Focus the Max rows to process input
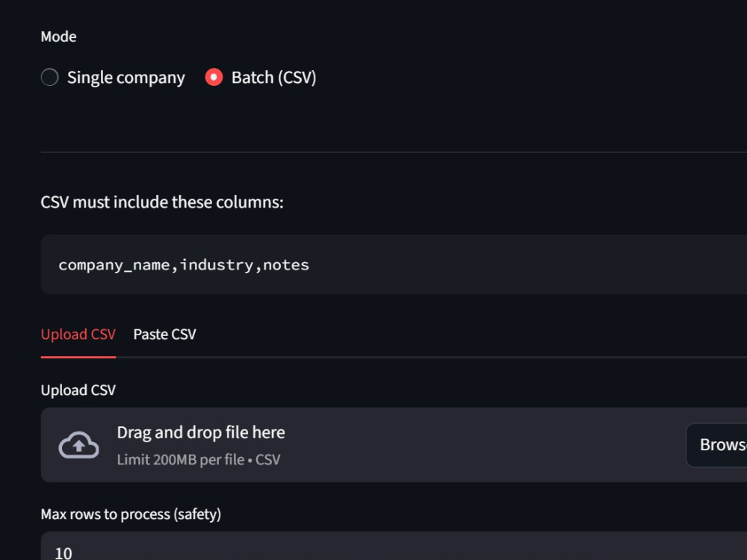 [394, 547]
